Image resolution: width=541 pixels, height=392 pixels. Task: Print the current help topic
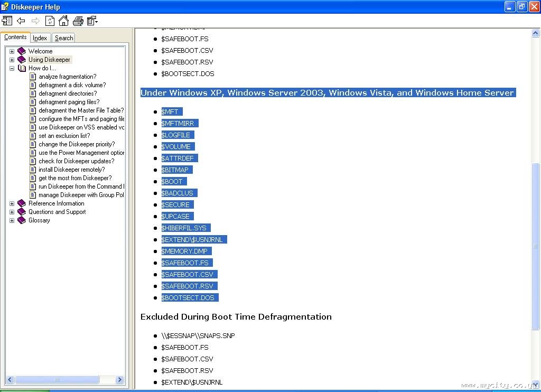click(78, 21)
